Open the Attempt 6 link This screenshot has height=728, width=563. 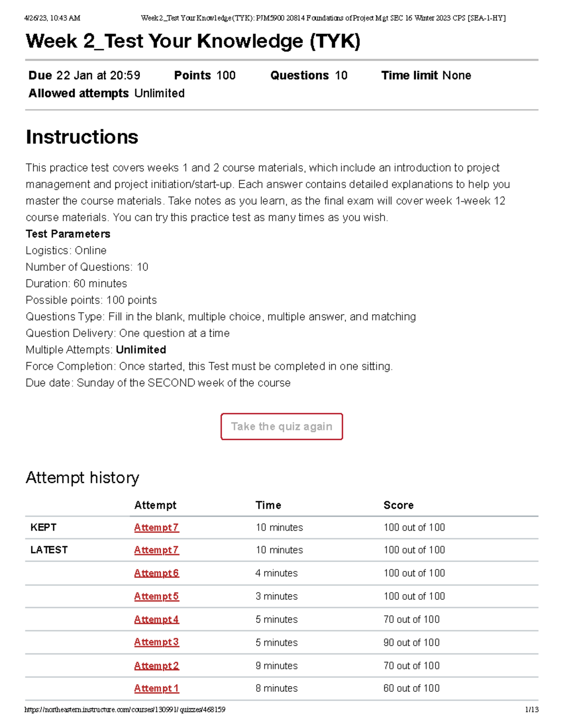click(156, 573)
